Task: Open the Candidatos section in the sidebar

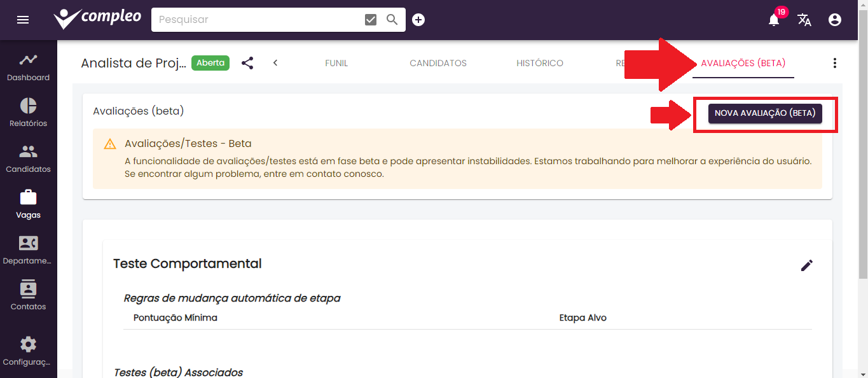Action: point(28,157)
